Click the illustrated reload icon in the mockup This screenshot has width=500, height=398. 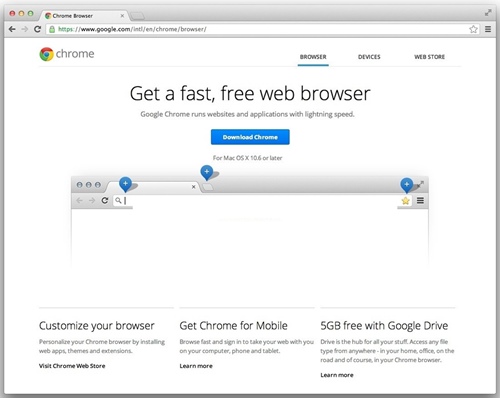point(105,200)
